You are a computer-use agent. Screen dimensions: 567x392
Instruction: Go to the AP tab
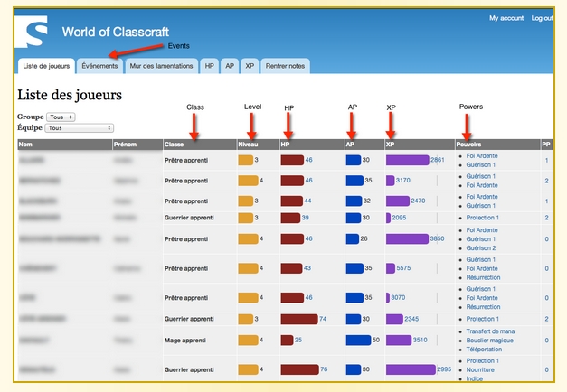tap(230, 66)
